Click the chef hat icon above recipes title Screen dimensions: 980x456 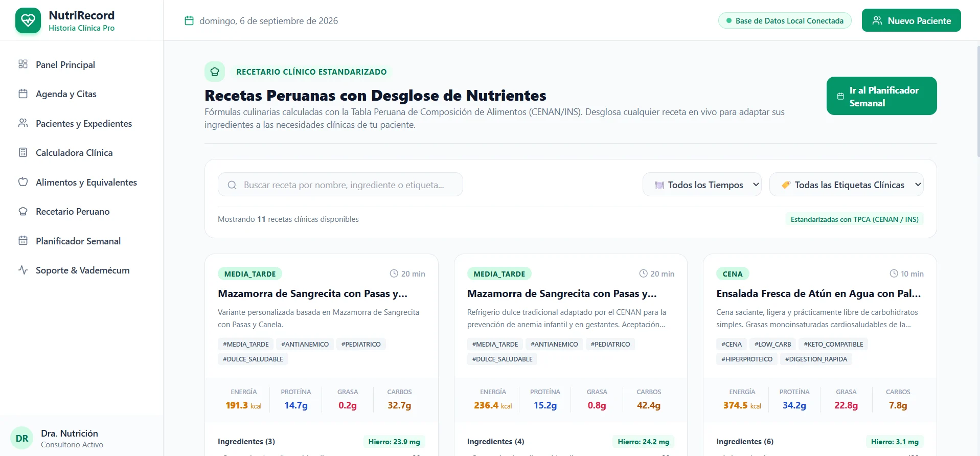point(215,72)
